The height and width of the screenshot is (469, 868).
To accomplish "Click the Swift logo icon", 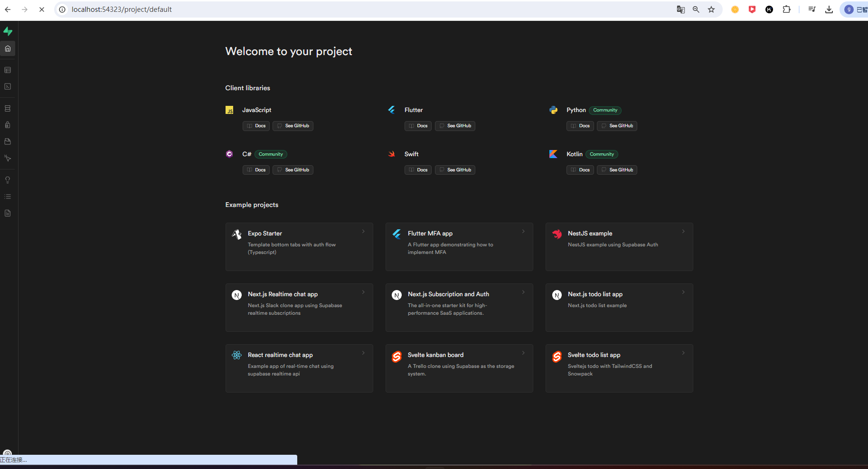I will 392,154.
